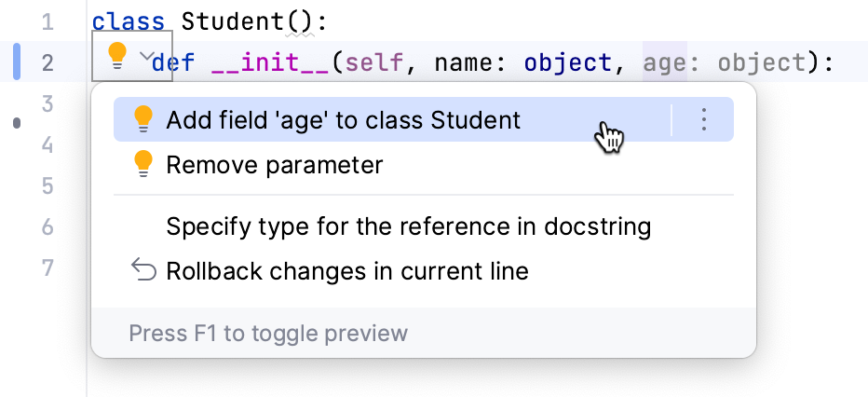Select "Add field 'age' to class Student"
Viewport: 868px width, 397px height.
pos(343,120)
